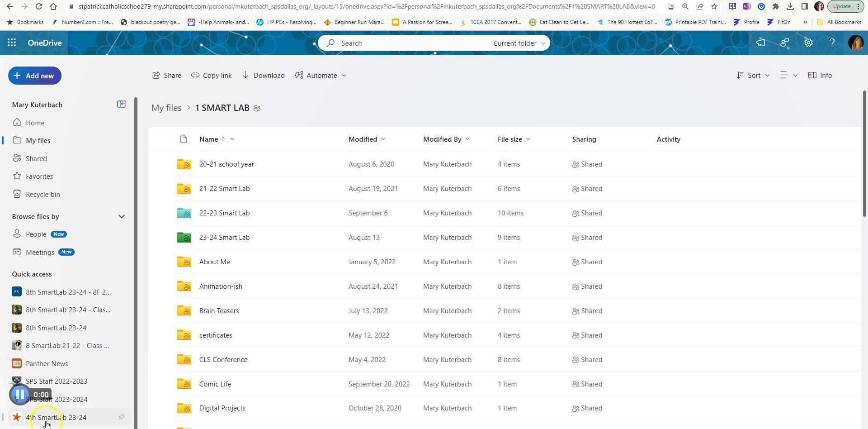Open Recycle bin in sidebar

click(x=42, y=194)
